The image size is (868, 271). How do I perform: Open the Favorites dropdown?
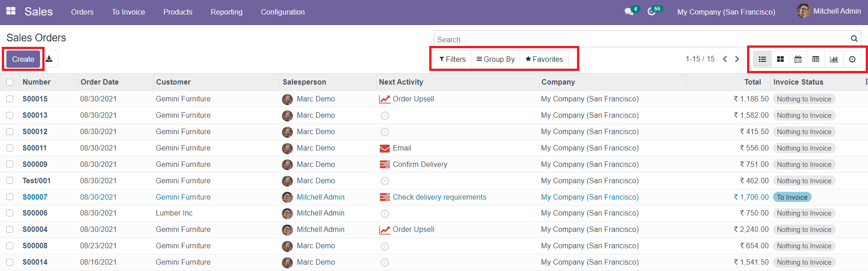pyautogui.click(x=544, y=59)
